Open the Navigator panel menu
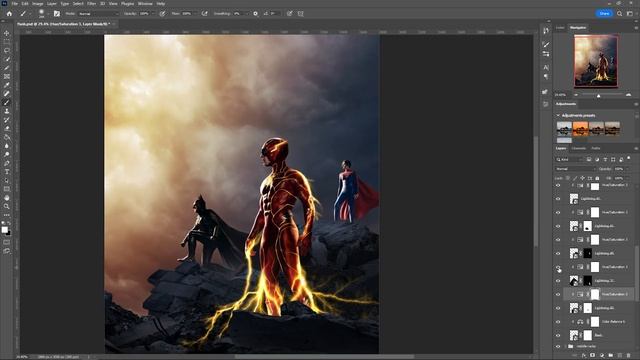The height and width of the screenshot is (360, 640). point(636,28)
